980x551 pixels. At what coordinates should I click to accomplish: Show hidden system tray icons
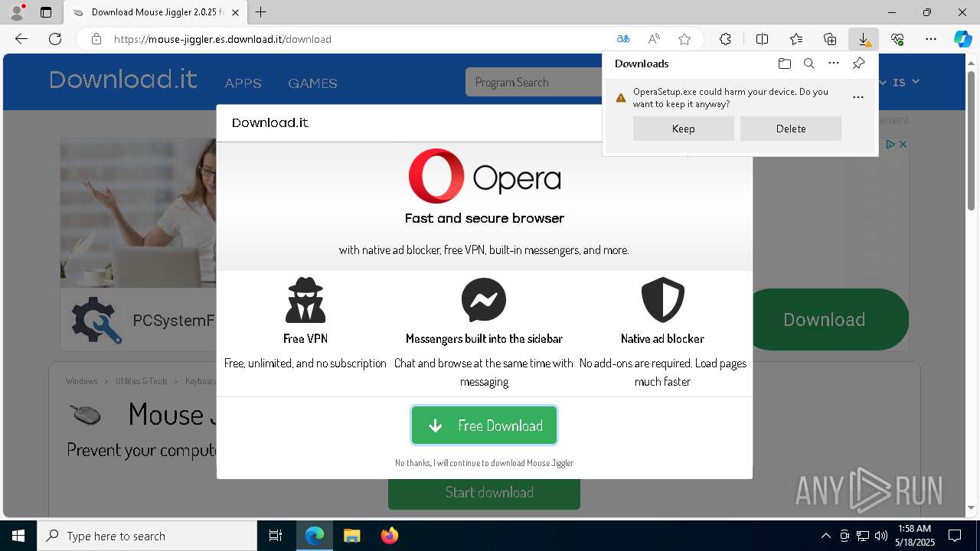pos(825,536)
